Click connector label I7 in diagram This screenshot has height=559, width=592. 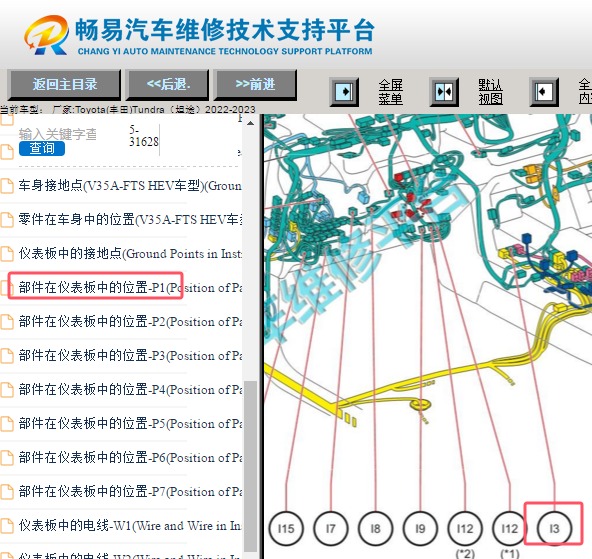click(331, 528)
